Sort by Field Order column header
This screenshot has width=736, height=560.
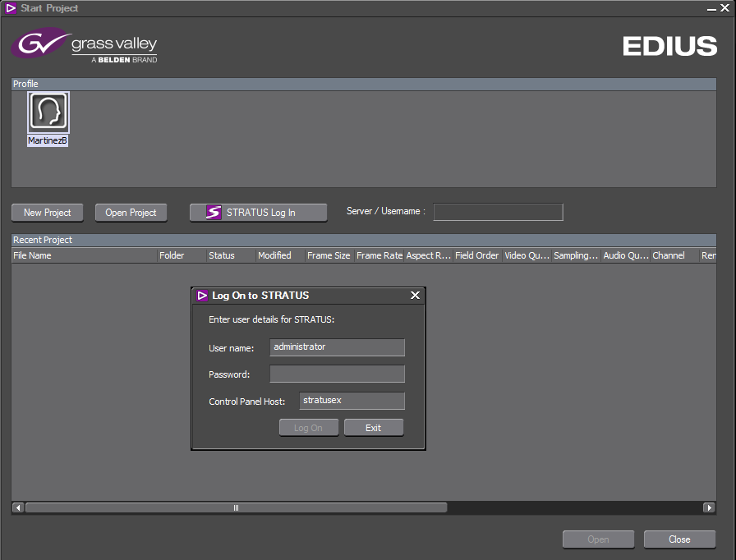click(x=478, y=255)
